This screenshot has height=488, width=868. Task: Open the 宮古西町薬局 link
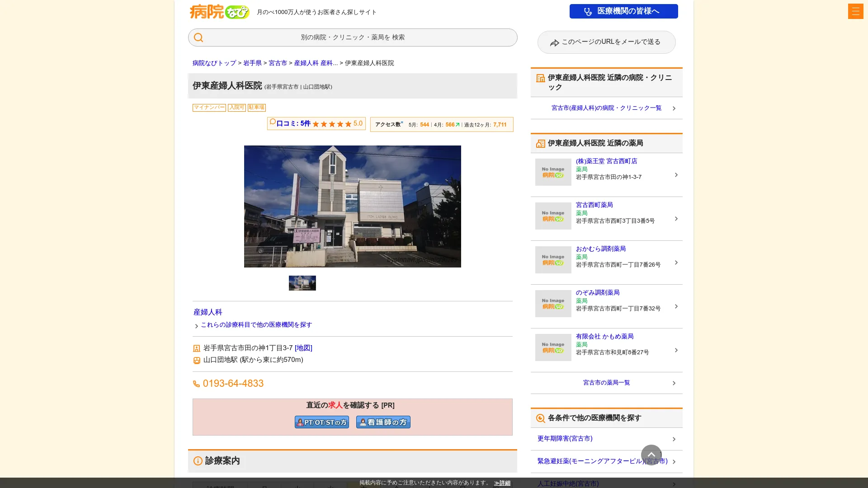coord(594,205)
